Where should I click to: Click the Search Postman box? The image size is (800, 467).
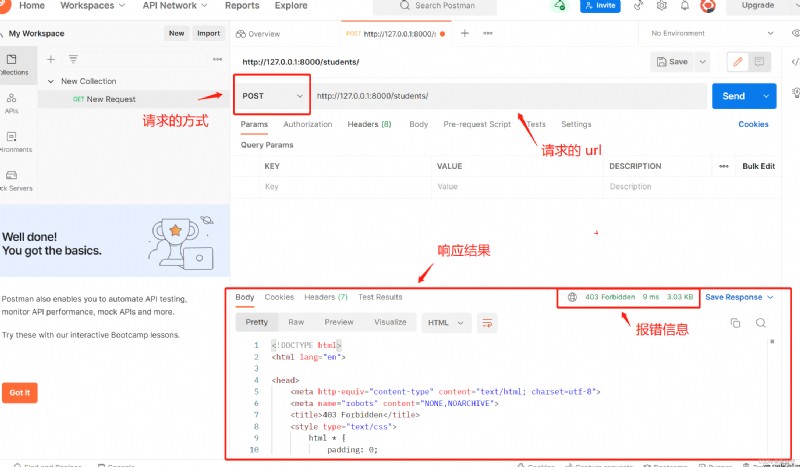435,6
